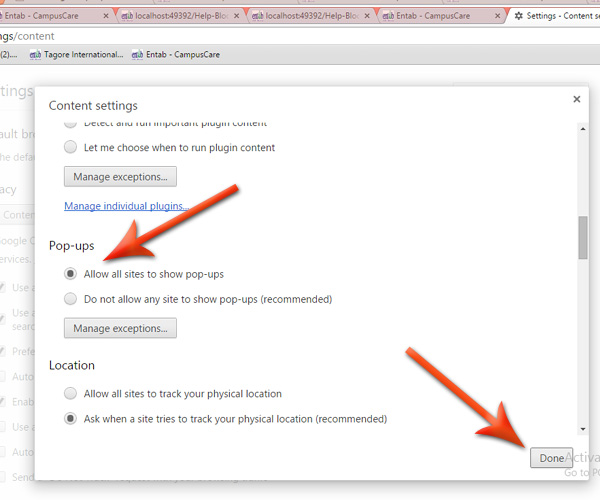Switch to first localhost:49392/Help-Bloc tab
The height and width of the screenshot is (500, 600).
tap(175, 16)
